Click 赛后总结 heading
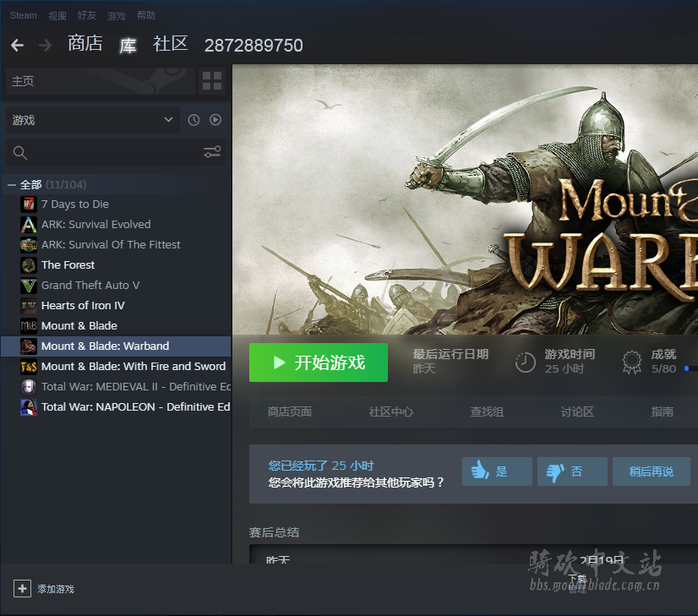This screenshot has height=616, width=698. pyautogui.click(x=274, y=532)
